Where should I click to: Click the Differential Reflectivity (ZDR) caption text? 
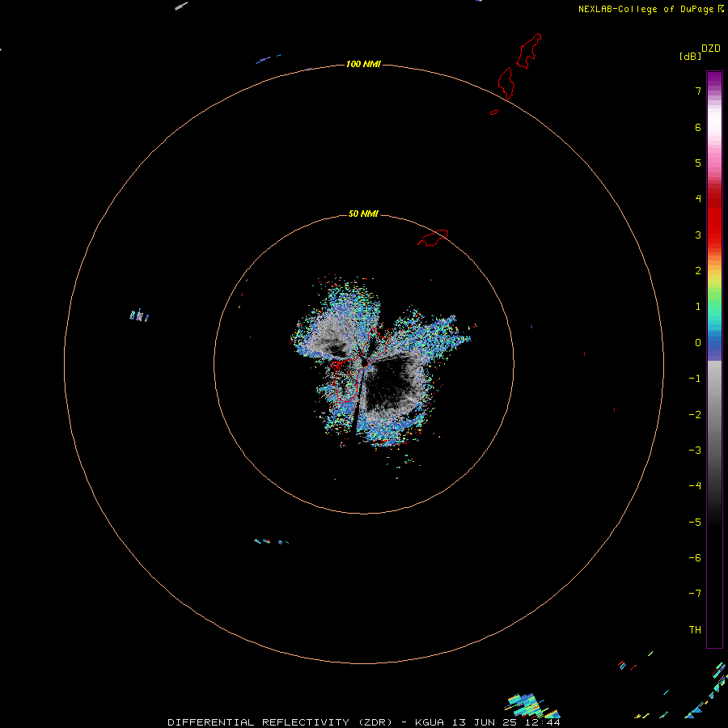click(x=280, y=722)
